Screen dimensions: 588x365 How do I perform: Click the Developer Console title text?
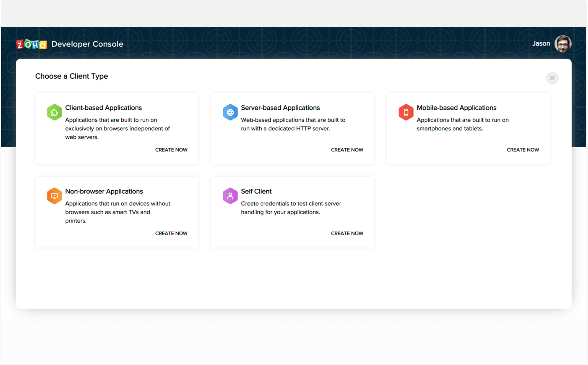(x=87, y=44)
